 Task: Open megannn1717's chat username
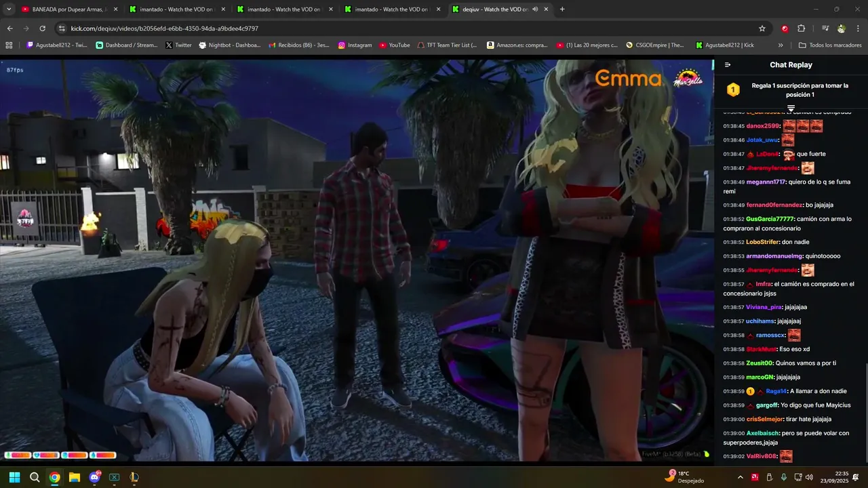(x=765, y=182)
